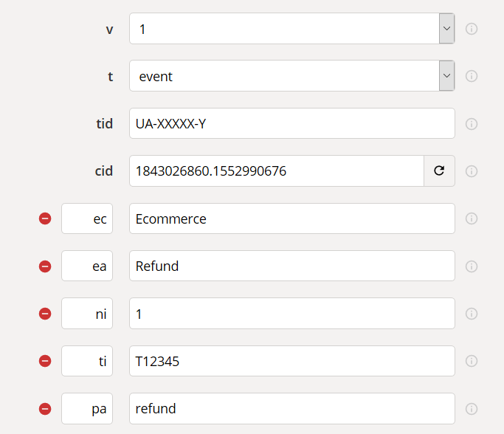The width and height of the screenshot is (504, 434).
Task: Delete the ti parameter row
Action: 45,361
